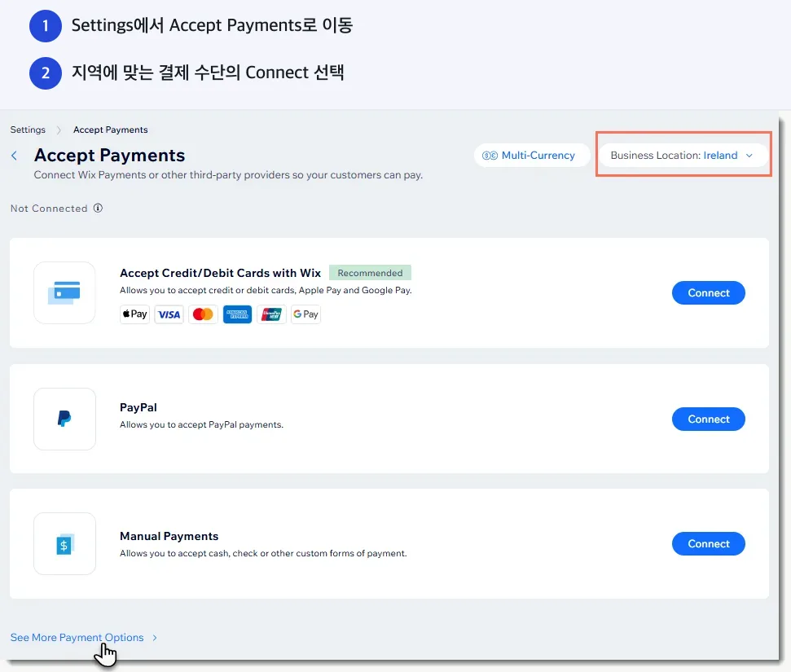Viewport: 791px width, 672px height.
Task: Click the Multi-Currency button
Action: point(532,156)
